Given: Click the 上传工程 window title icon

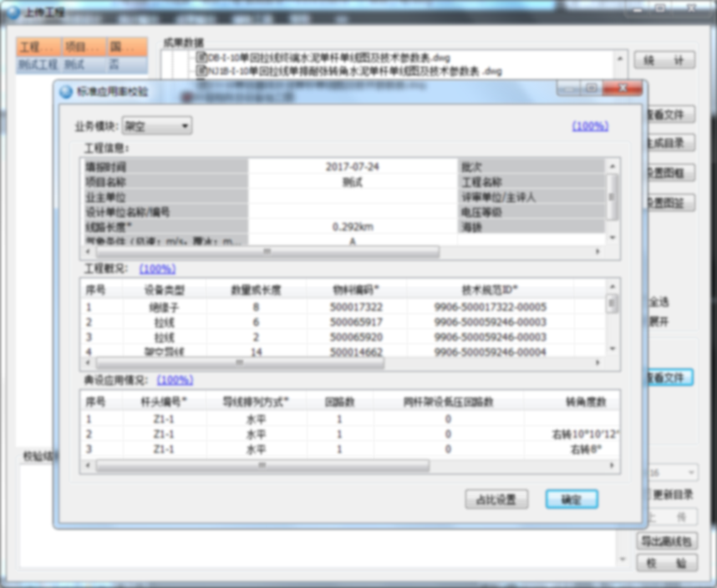Looking at the screenshot, I should click(12, 11).
